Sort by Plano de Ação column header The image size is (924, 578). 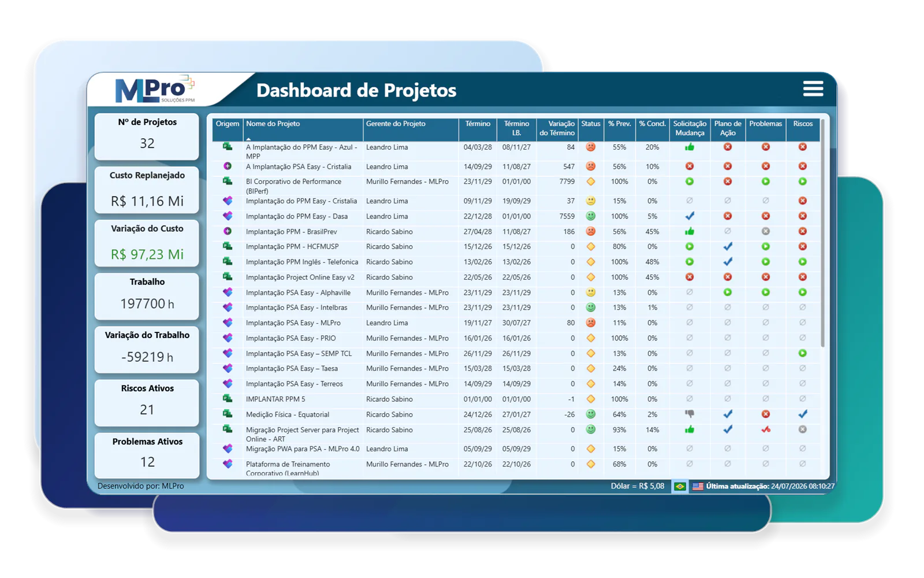(x=728, y=129)
